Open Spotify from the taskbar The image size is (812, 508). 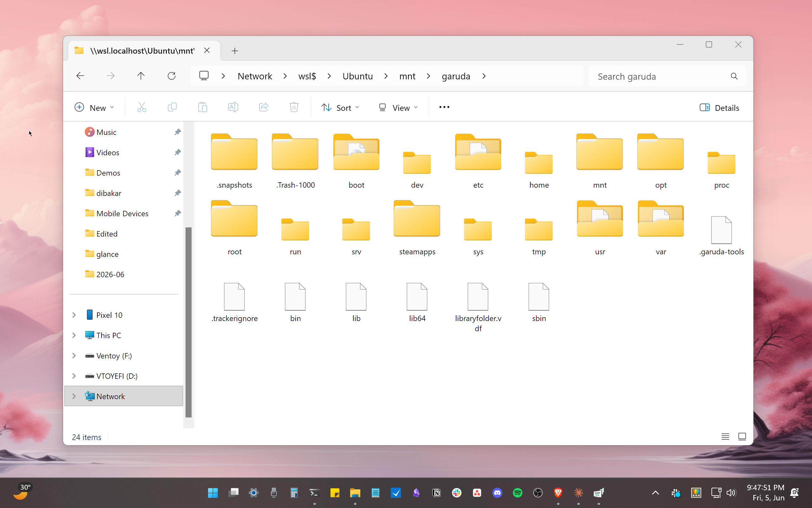[x=517, y=493]
